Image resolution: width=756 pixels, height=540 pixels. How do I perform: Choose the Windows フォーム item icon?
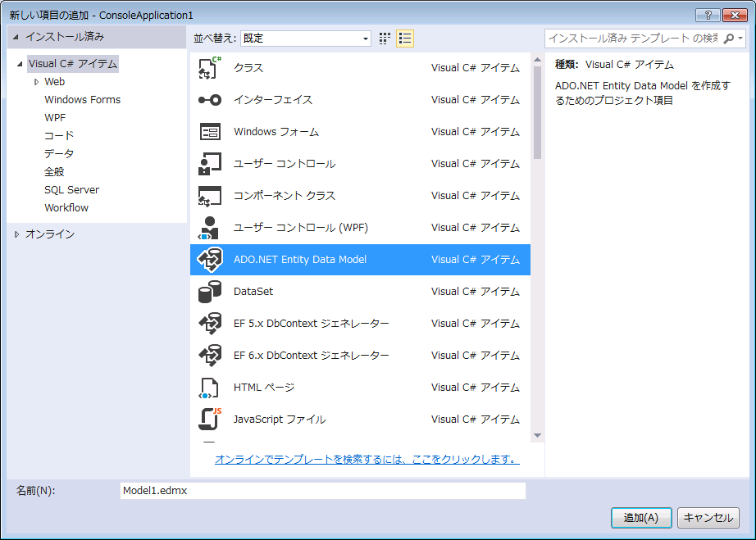[x=210, y=132]
